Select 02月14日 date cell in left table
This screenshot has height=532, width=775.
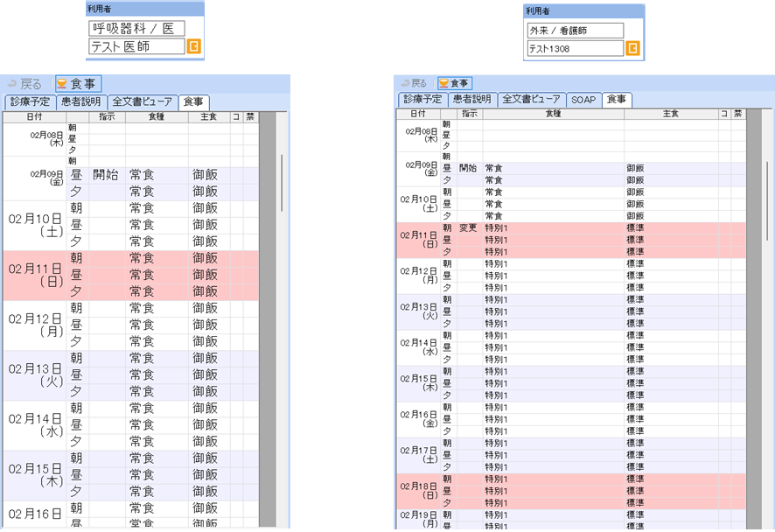(35, 425)
